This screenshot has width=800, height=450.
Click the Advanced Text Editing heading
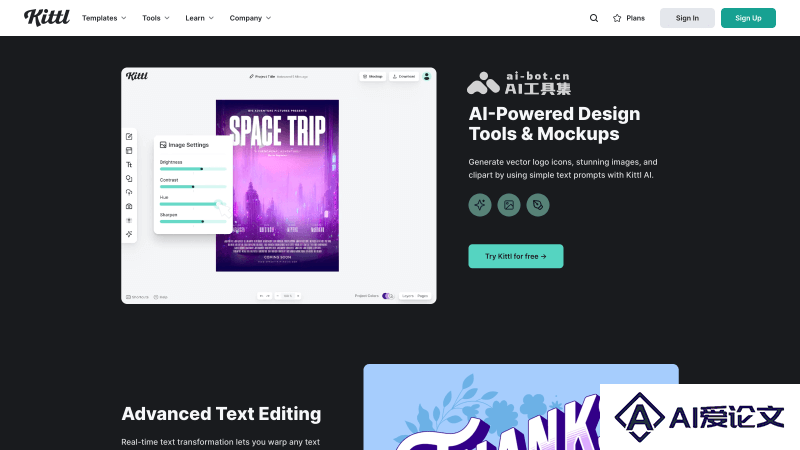pyautogui.click(x=221, y=414)
